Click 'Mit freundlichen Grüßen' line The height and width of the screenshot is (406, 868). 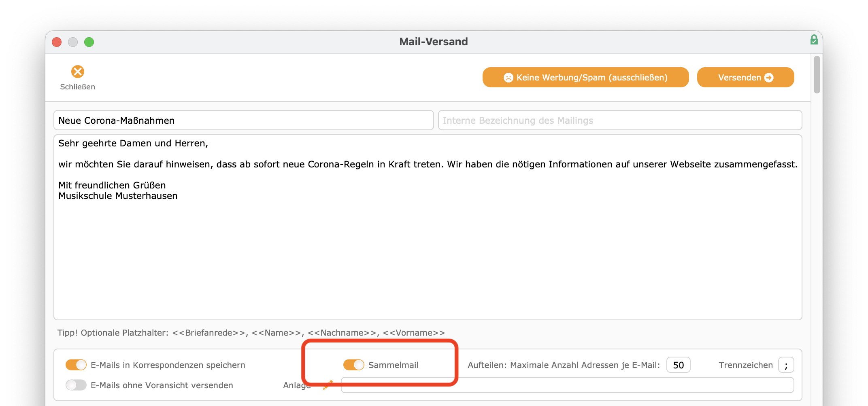coord(112,185)
